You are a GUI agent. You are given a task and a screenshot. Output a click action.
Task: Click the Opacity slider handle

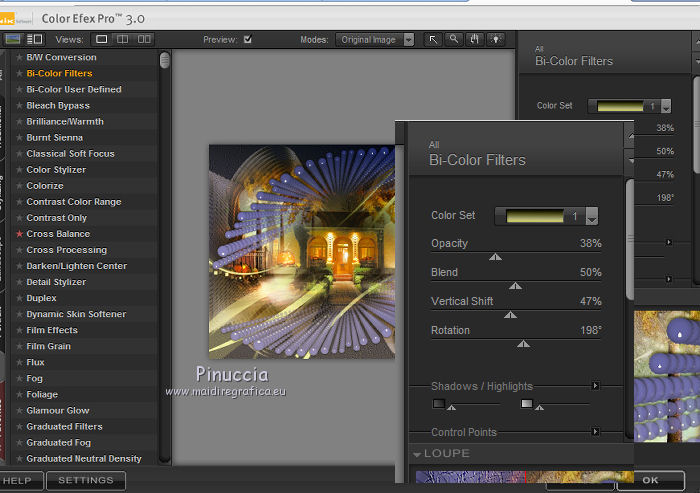coord(495,257)
